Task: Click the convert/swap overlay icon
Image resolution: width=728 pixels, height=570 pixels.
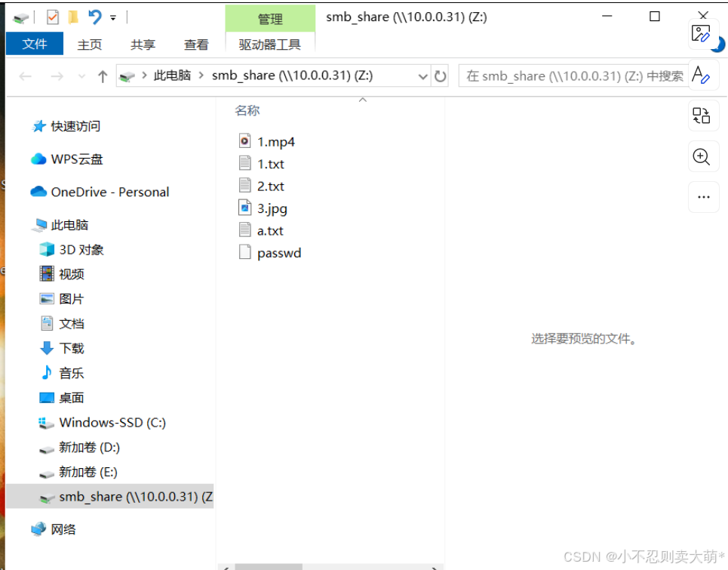Action: [702, 116]
